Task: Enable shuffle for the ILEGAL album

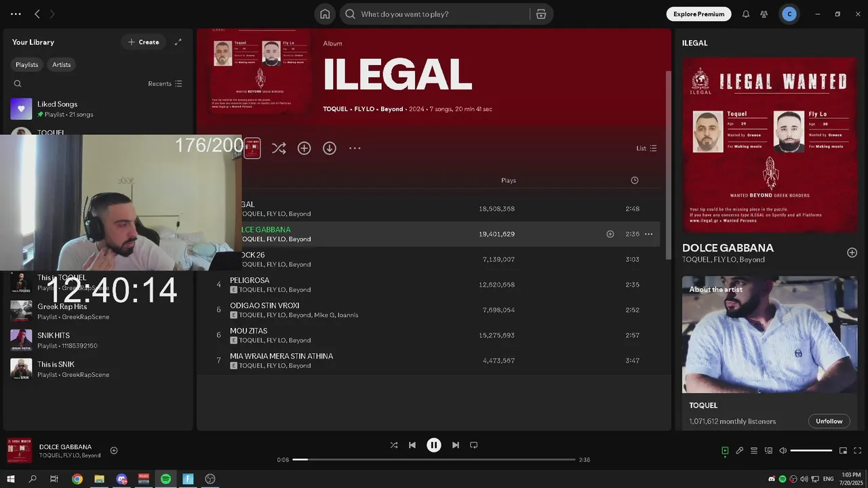Action: [x=279, y=148]
